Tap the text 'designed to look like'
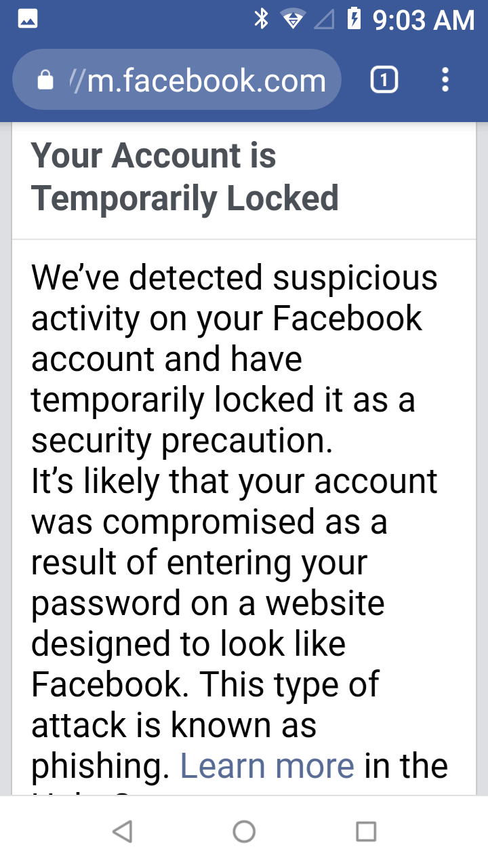Image resolution: width=488 pixels, height=868 pixels. (188, 644)
